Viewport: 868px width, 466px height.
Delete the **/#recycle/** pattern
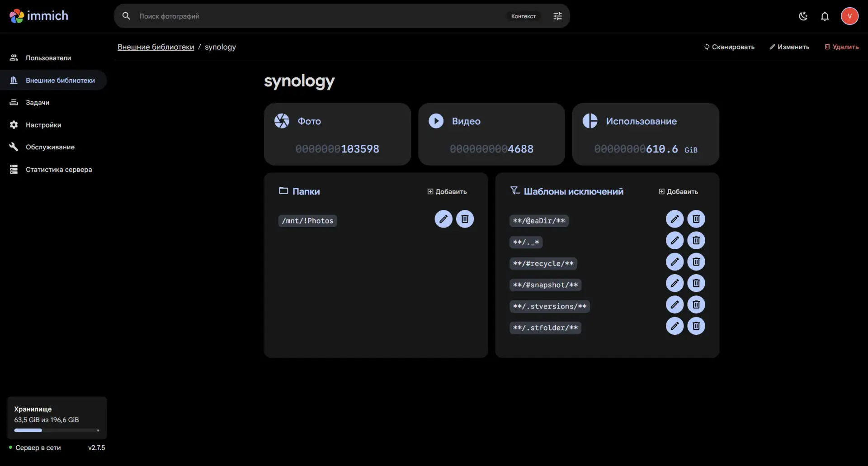[696, 262]
